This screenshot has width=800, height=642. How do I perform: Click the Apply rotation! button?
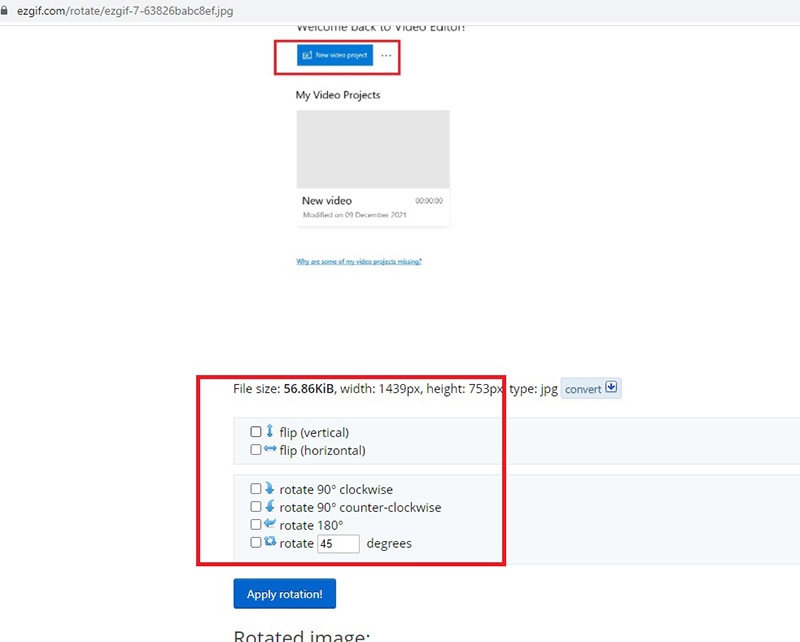pyautogui.click(x=285, y=594)
